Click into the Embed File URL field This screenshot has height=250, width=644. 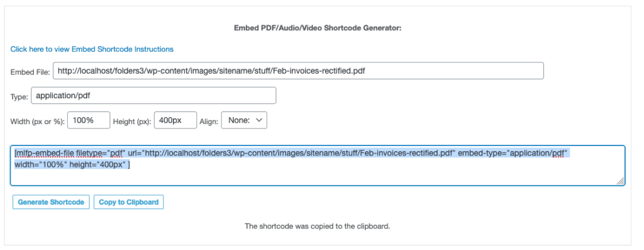point(298,71)
